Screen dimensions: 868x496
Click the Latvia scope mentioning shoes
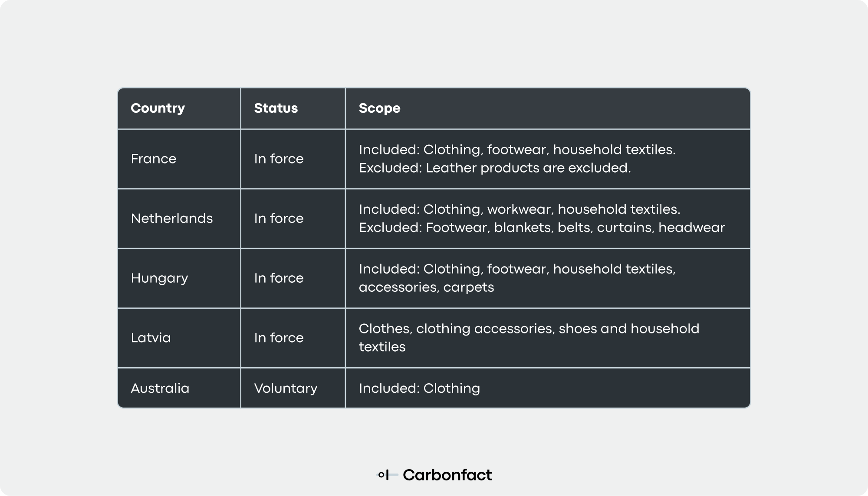[529, 338]
